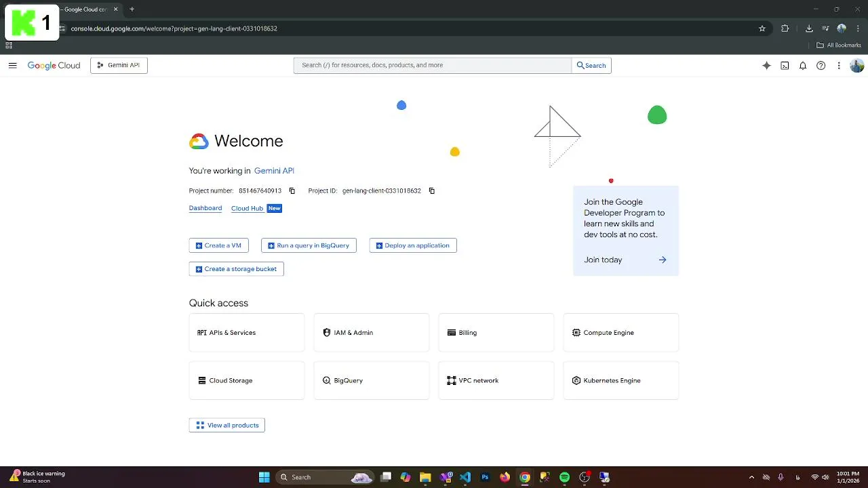The width and height of the screenshot is (868, 488).
Task: Click Create a storage bucket button
Action: [236, 269]
